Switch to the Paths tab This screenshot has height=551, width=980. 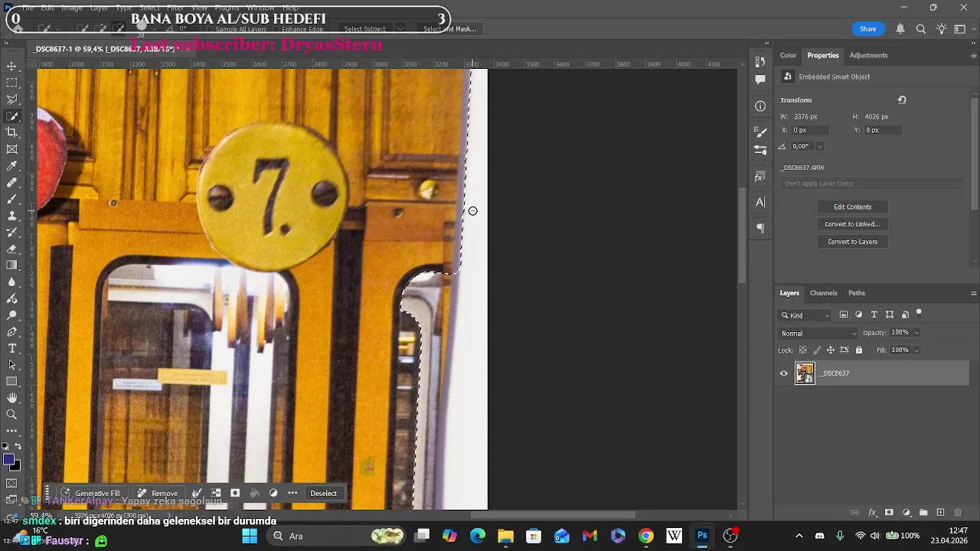856,293
